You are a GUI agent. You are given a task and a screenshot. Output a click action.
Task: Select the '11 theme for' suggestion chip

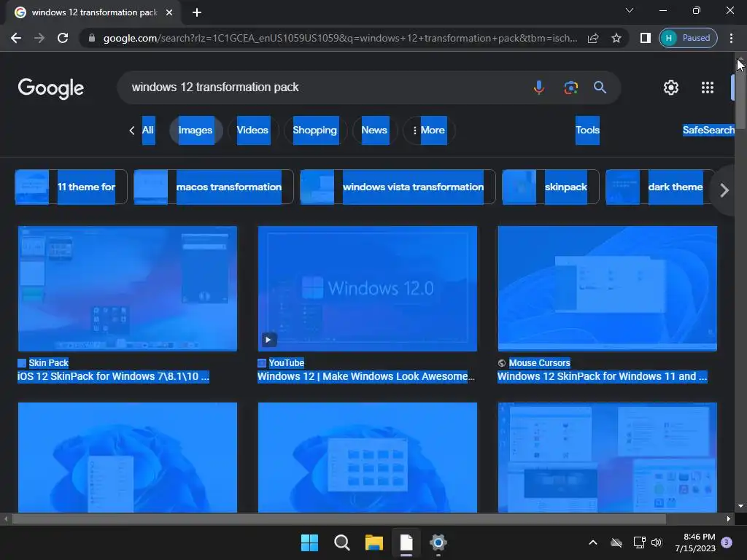click(x=71, y=187)
